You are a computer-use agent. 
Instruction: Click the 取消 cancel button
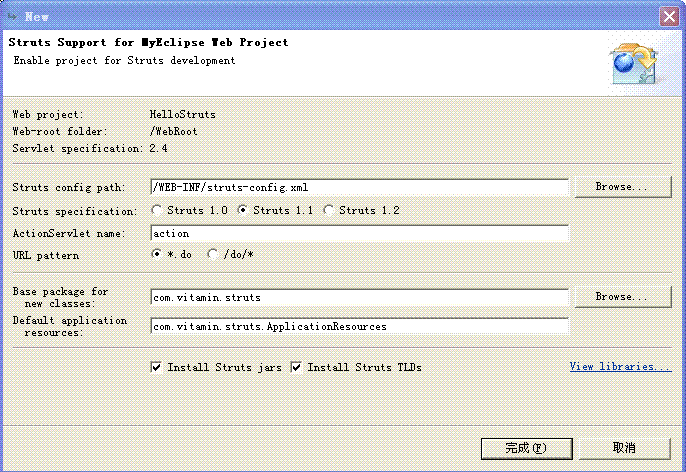tap(624, 448)
